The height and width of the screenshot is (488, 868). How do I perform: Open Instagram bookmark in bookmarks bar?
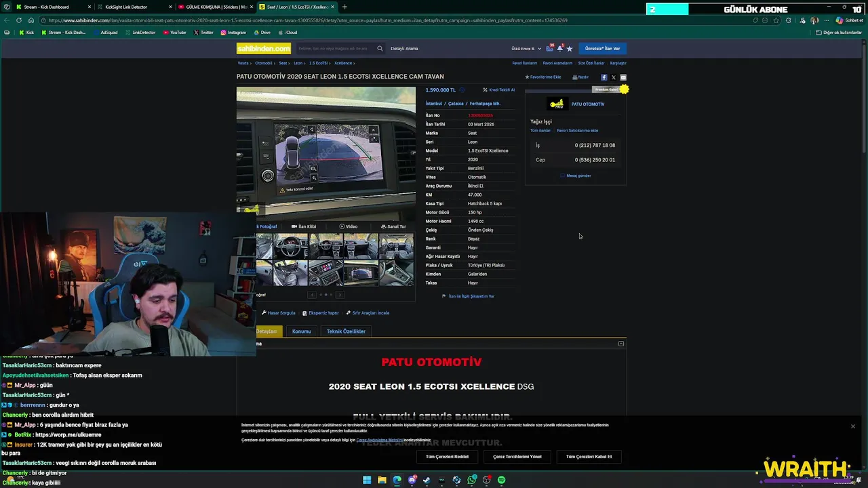[x=233, y=33]
